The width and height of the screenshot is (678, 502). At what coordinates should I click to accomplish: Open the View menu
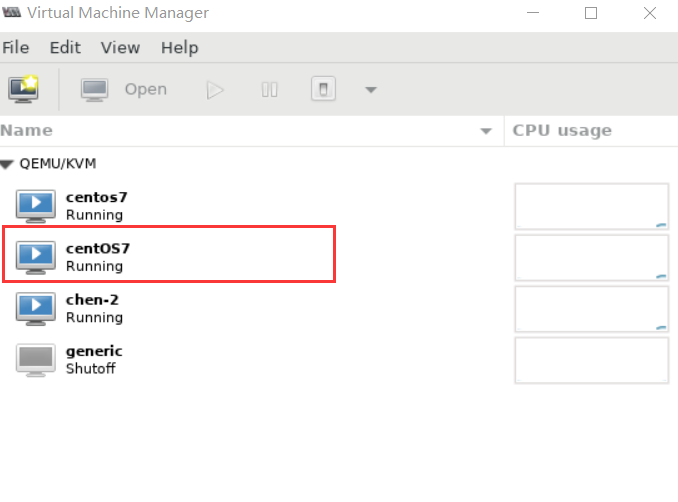120,48
